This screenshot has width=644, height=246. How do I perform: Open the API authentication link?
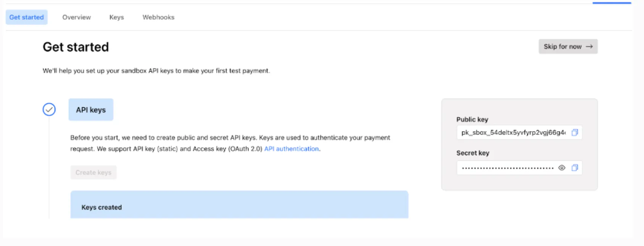292,149
